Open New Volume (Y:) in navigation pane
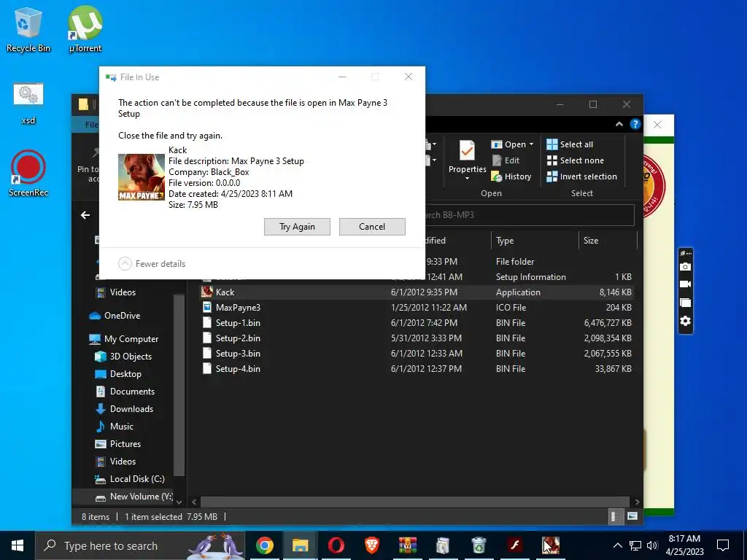Screen dimensions: 747x560 click(x=134, y=497)
